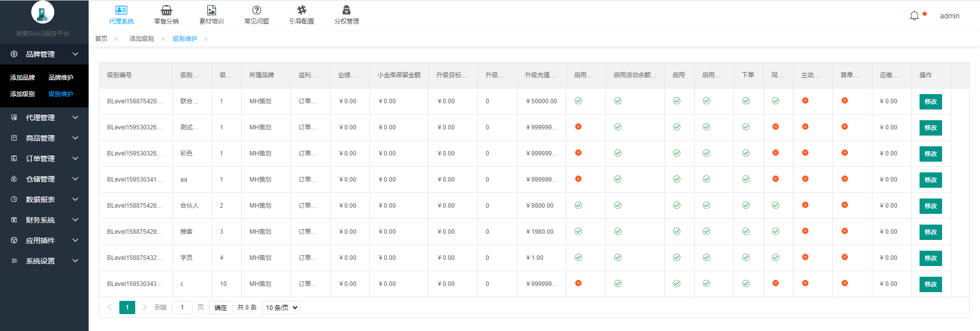The image size is (980, 331).
Task: Expand the 代理管理 sidebar menu
Action: [x=44, y=118]
